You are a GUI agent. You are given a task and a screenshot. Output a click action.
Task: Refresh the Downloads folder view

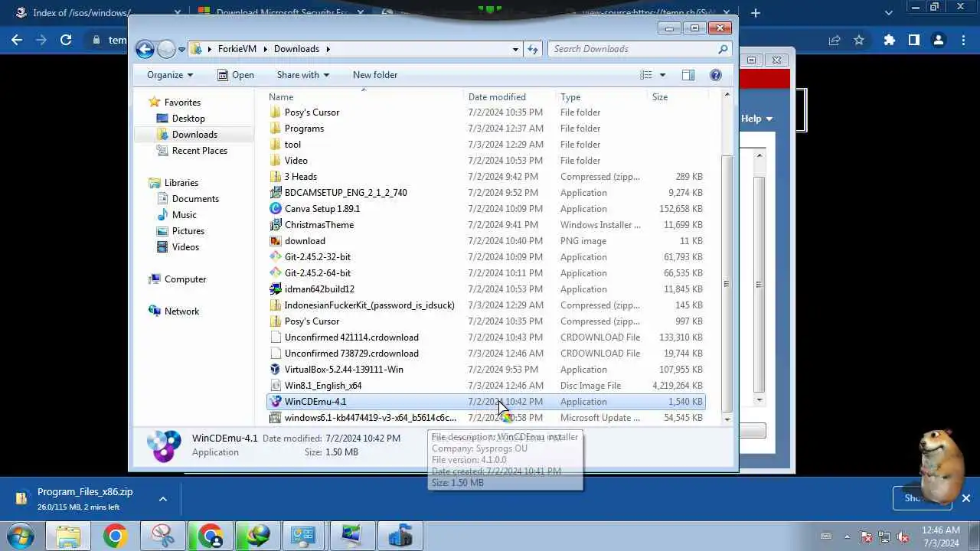coord(533,49)
